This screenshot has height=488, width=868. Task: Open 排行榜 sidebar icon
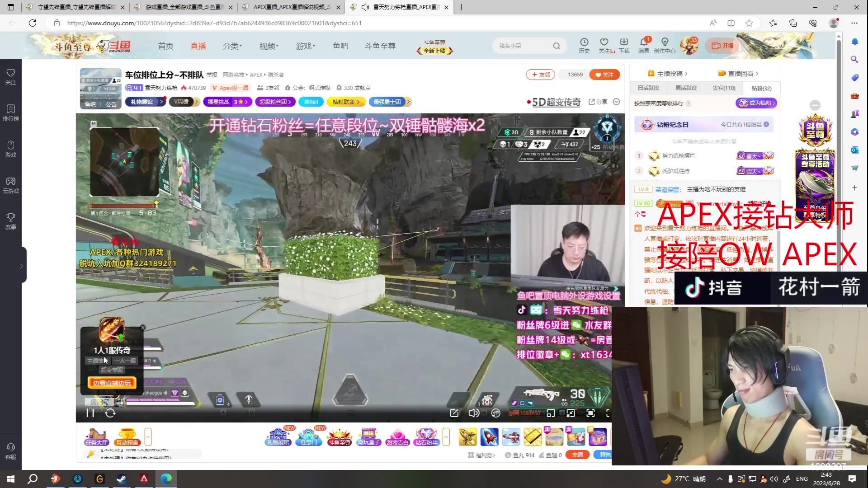pos(11,113)
